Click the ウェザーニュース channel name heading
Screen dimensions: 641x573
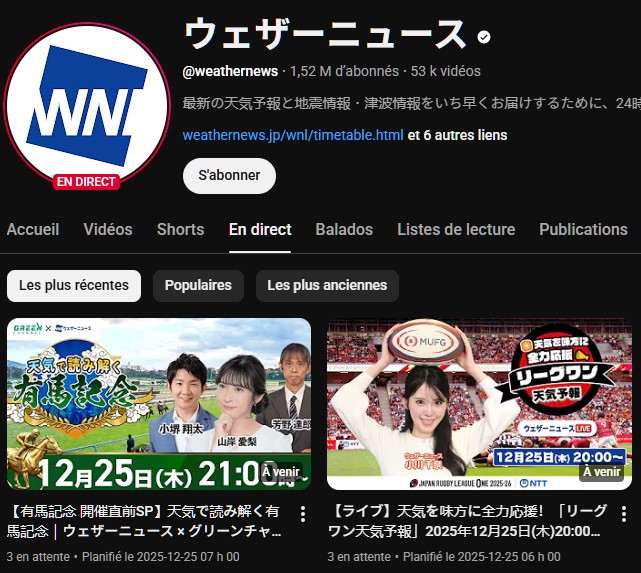coord(325,35)
